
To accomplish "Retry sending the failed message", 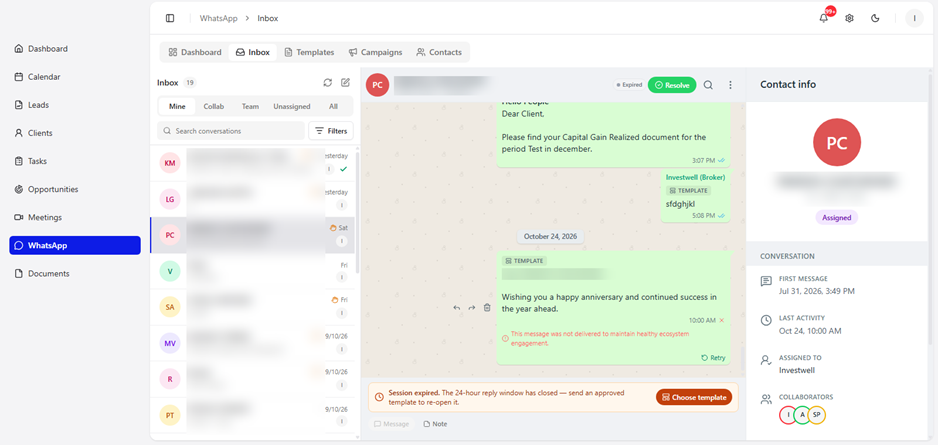I will point(714,358).
